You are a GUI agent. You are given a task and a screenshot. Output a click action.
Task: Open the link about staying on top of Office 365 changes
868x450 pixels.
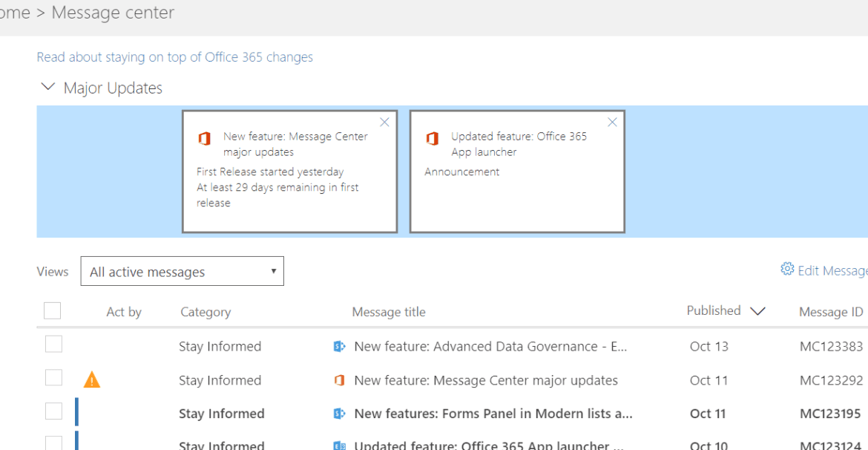(174, 56)
